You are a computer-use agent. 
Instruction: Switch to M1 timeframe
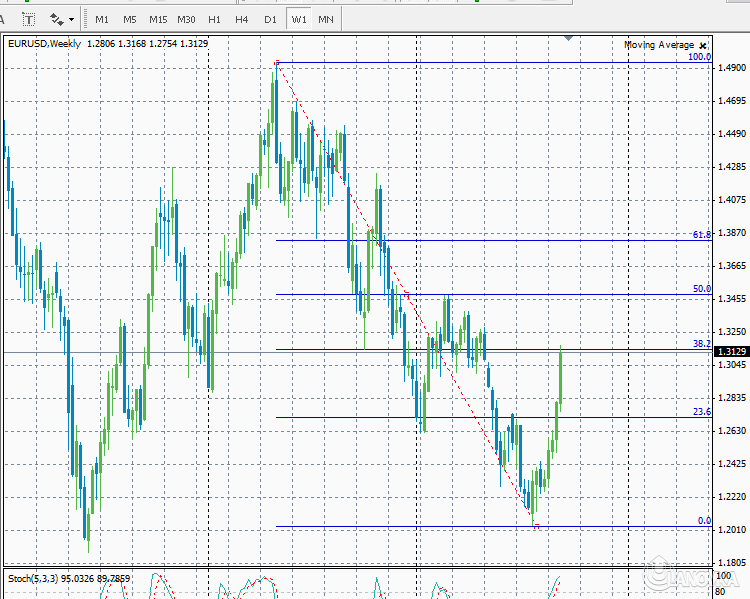[102, 19]
